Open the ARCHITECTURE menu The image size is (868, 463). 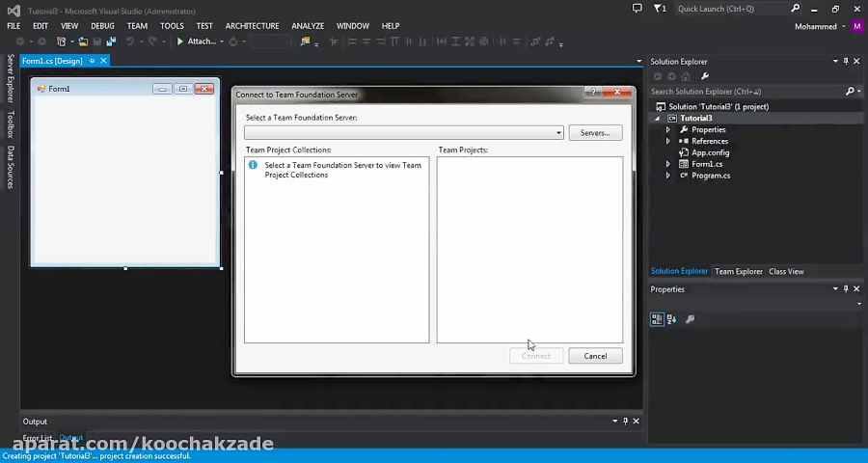252,26
